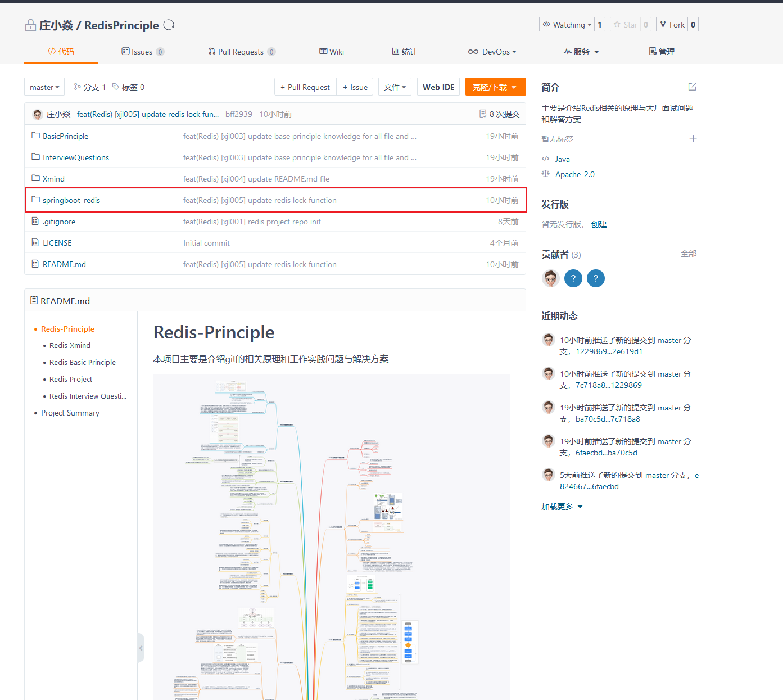
Task: Star the repository
Action: click(x=625, y=25)
